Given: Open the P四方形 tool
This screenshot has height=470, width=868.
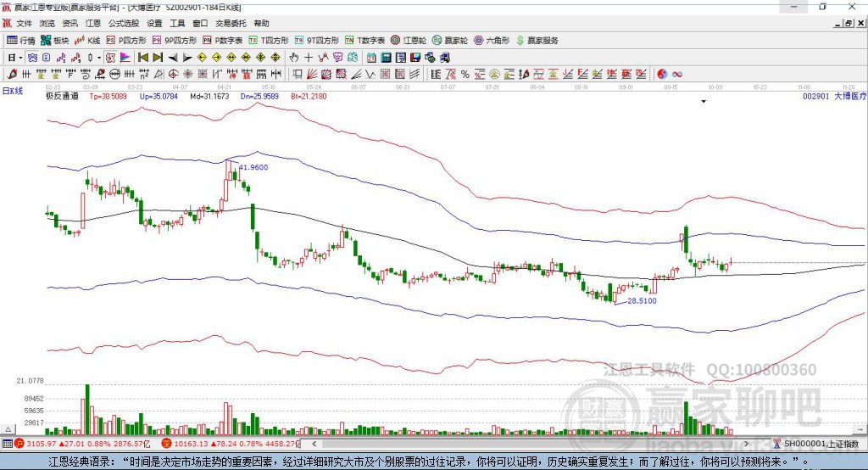Looking at the screenshot, I should (126, 41).
